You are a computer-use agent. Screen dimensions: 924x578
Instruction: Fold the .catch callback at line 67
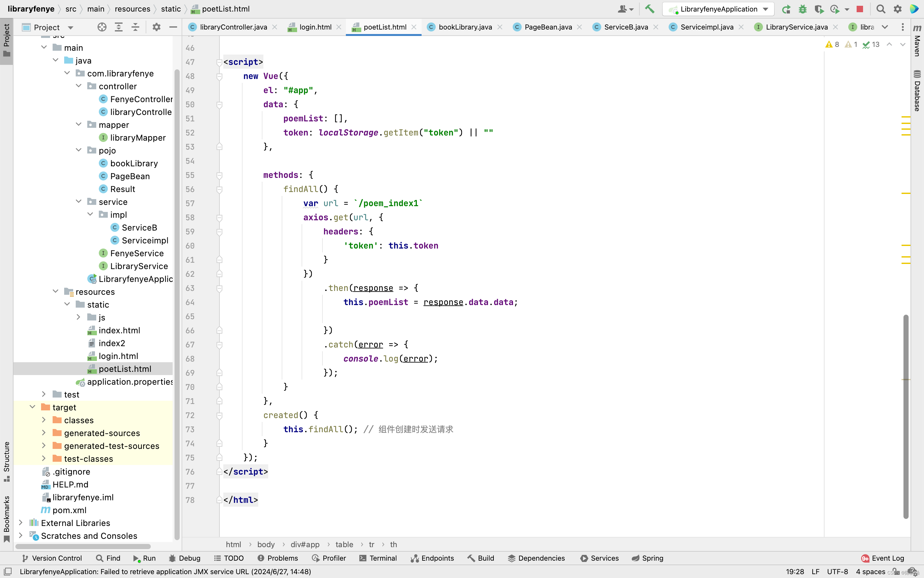tap(219, 345)
